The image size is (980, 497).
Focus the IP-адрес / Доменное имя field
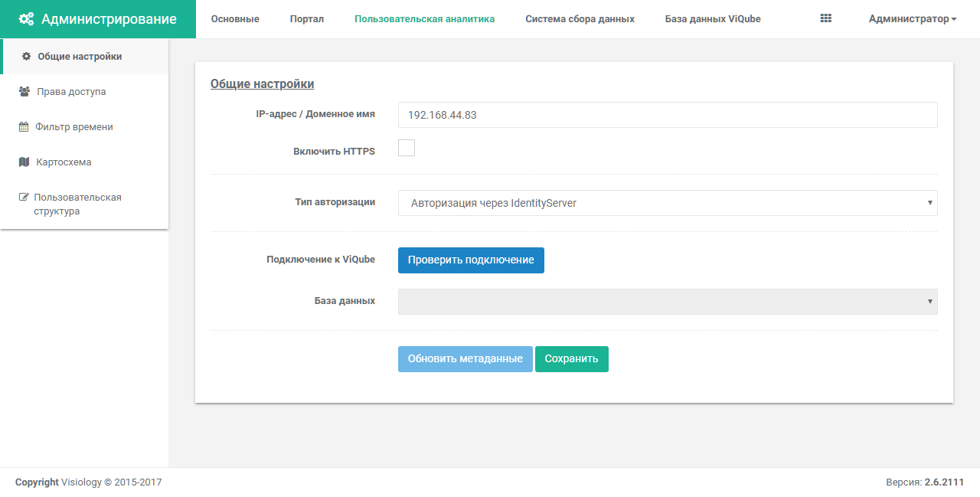(x=668, y=115)
